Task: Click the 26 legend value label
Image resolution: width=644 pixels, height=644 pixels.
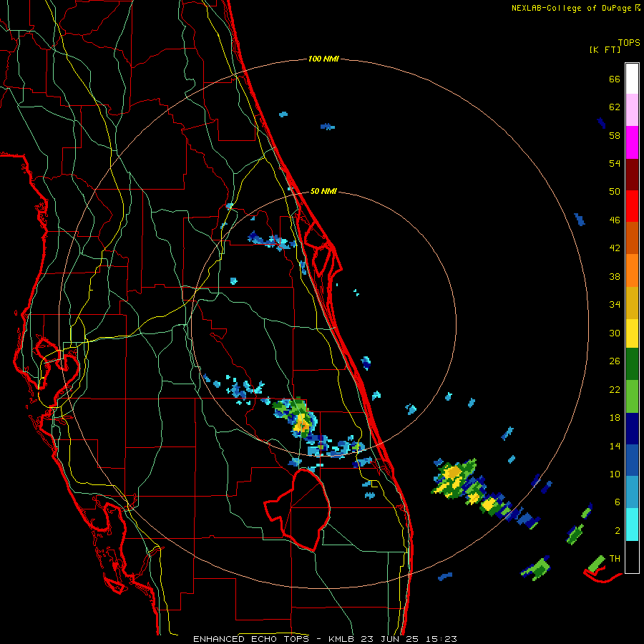Action: pos(615,361)
